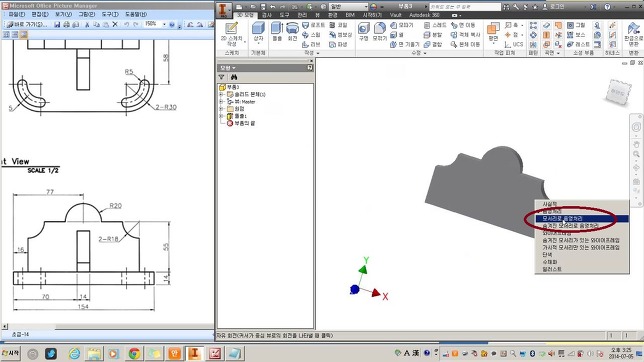Click the Save icon in Picture Manager

click(57, 25)
